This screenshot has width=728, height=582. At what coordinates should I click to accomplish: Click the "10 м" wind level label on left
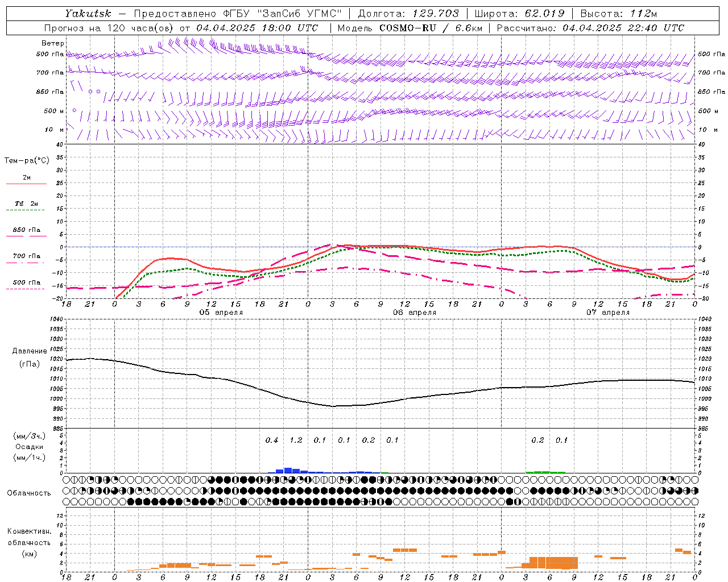click(x=55, y=130)
